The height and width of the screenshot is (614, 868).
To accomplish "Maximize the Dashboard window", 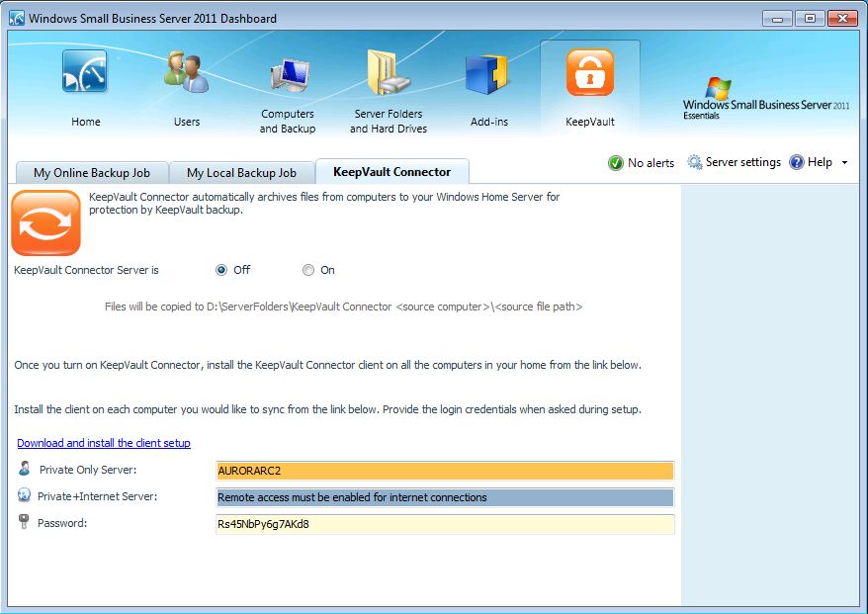I will tap(810, 18).
